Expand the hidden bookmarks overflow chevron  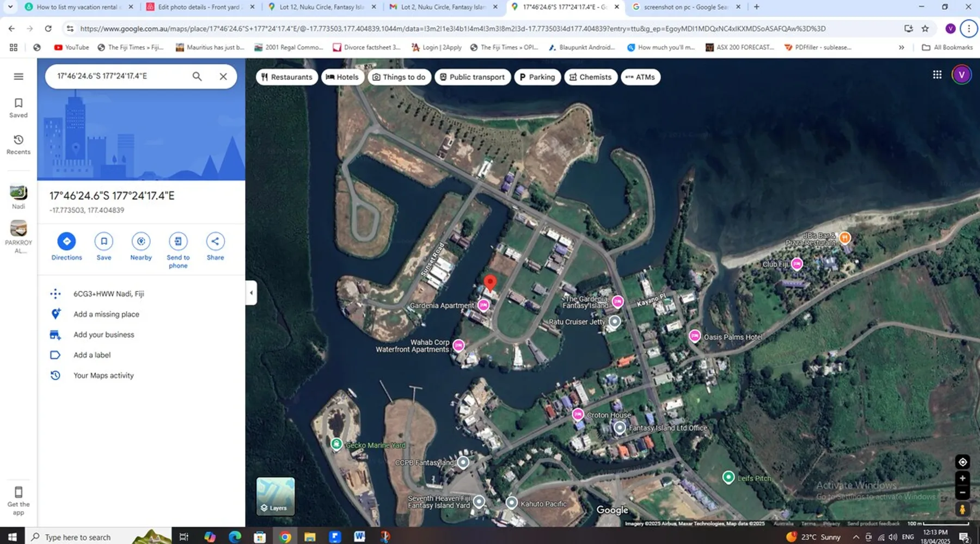coord(902,47)
